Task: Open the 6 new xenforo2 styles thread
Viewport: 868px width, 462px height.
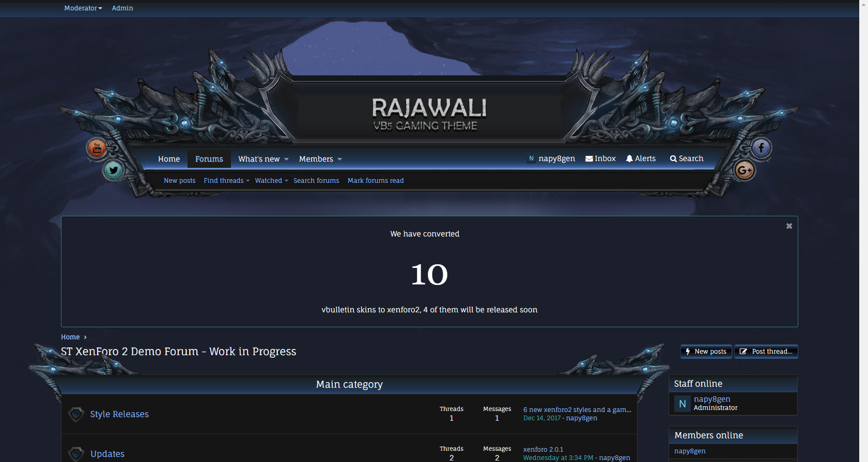Action: coord(577,410)
